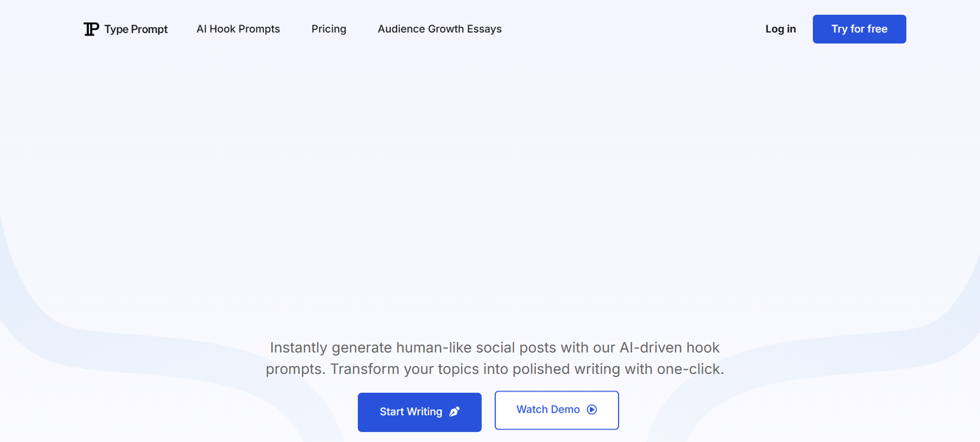Image resolution: width=980 pixels, height=442 pixels.
Task: Click the "Instantly generate human-like social posts" text line
Action: (x=494, y=348)
